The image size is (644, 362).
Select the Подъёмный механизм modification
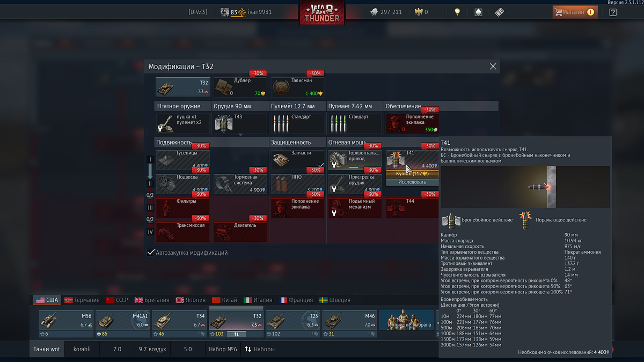pyautogui.click(x=355, y=208)
